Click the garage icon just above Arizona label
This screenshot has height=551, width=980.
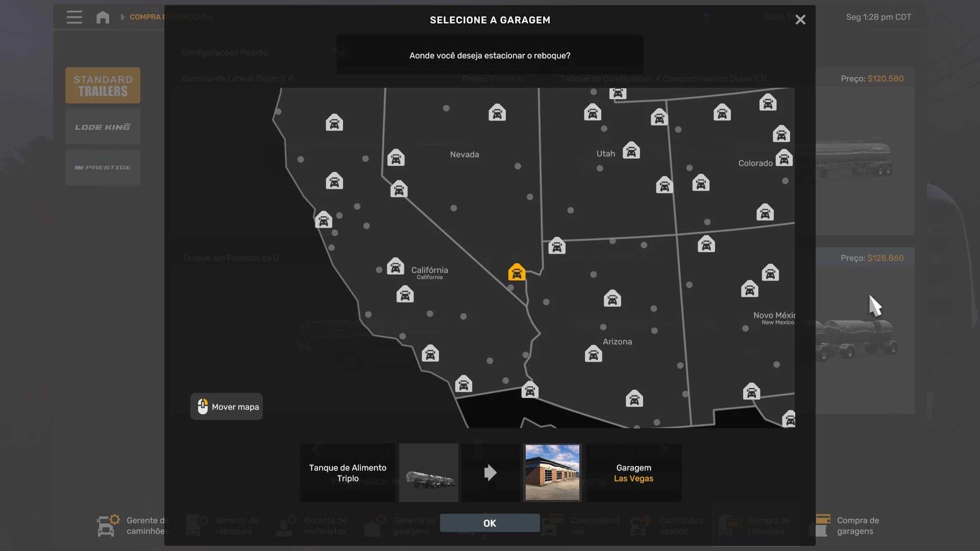coord(612,298)
